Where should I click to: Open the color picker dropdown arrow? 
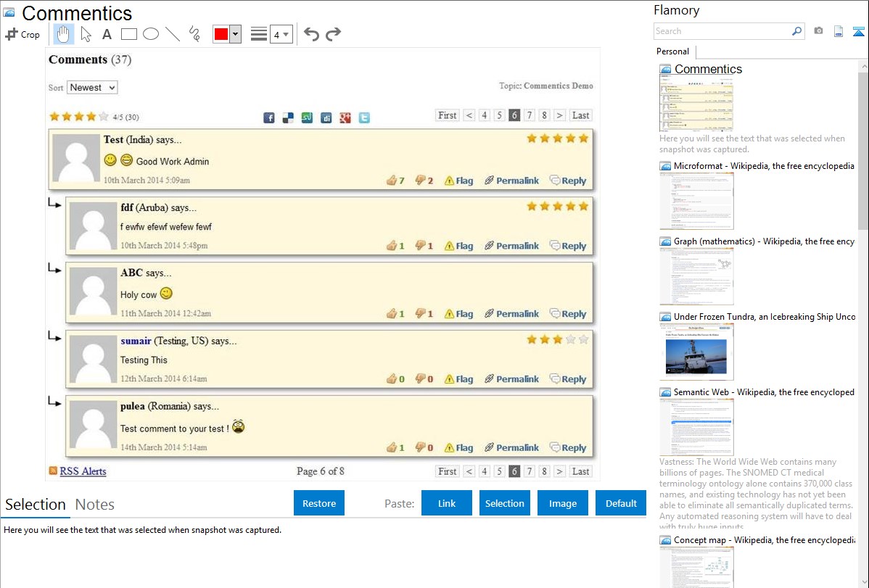(236, 34)
